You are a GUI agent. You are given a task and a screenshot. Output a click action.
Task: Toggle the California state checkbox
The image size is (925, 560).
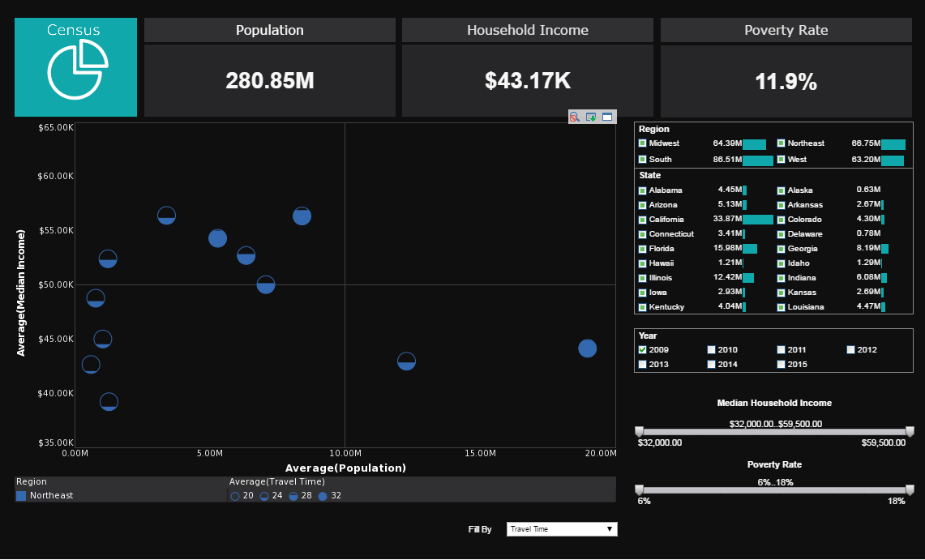coord(643,220)
